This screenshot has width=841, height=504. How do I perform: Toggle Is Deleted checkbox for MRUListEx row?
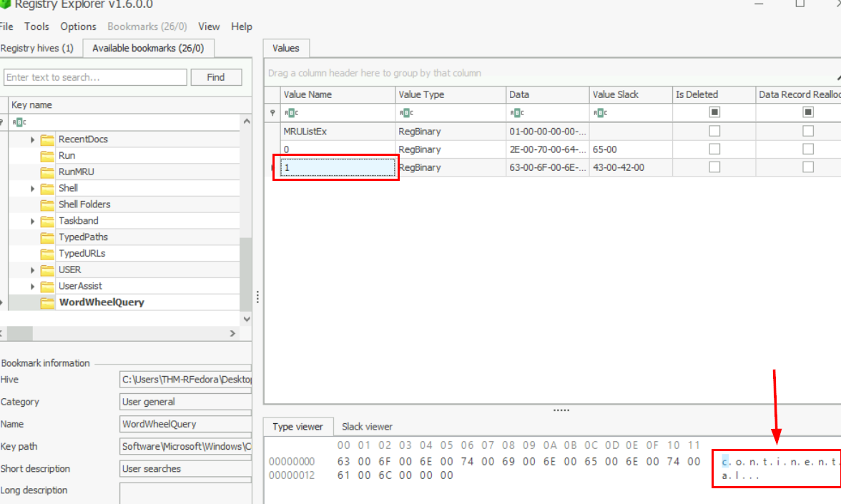714,132
